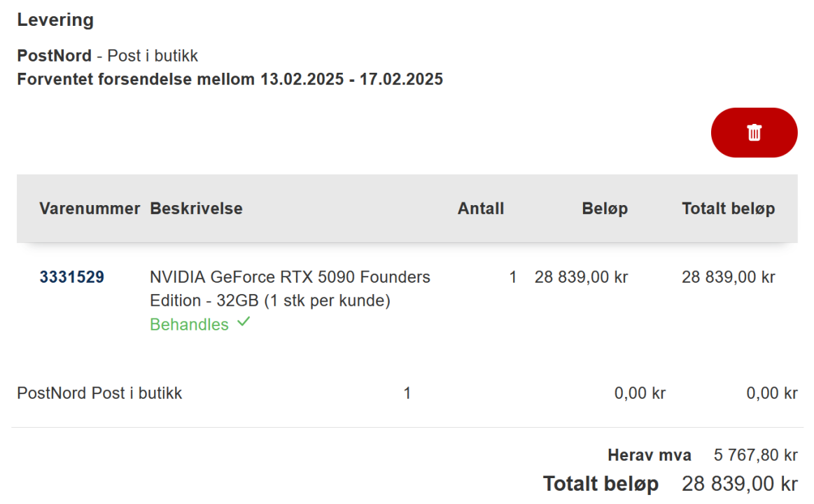Open item number 3331529 link
Screen dimensions: 814x504
coord(71,277)
